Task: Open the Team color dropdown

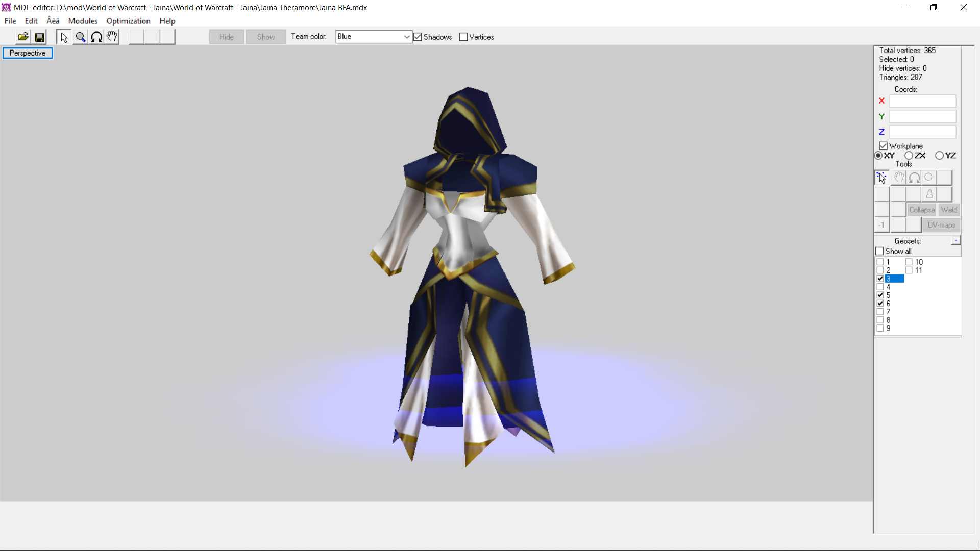Action: pyautogui.click(x=374, y=37)
